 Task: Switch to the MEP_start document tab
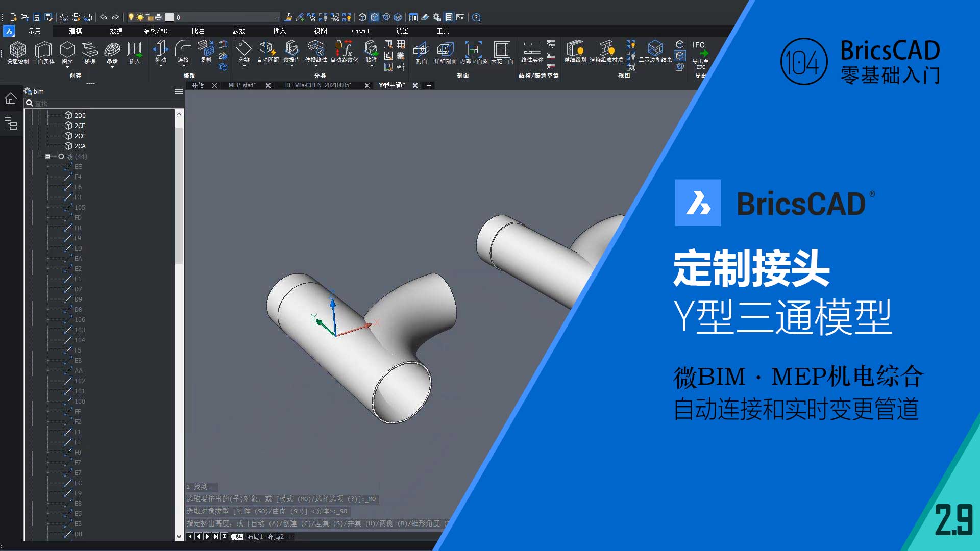[x=242, y=85]
